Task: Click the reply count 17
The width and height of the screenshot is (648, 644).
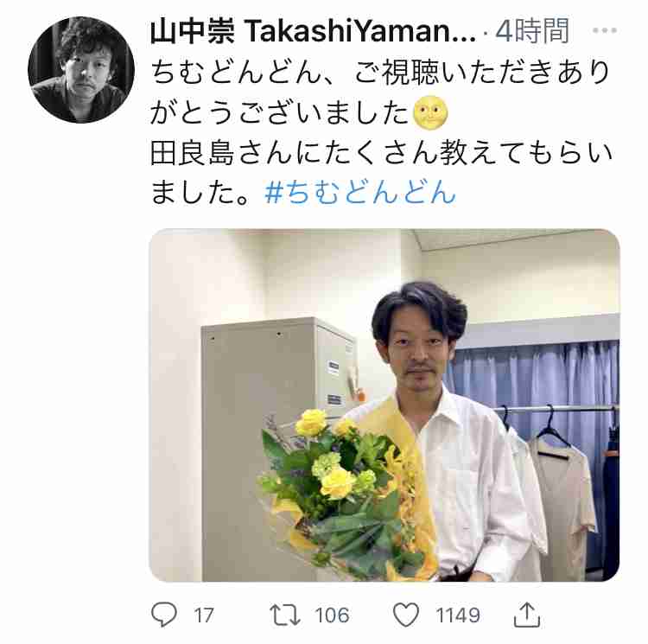Action: (204, 615)
